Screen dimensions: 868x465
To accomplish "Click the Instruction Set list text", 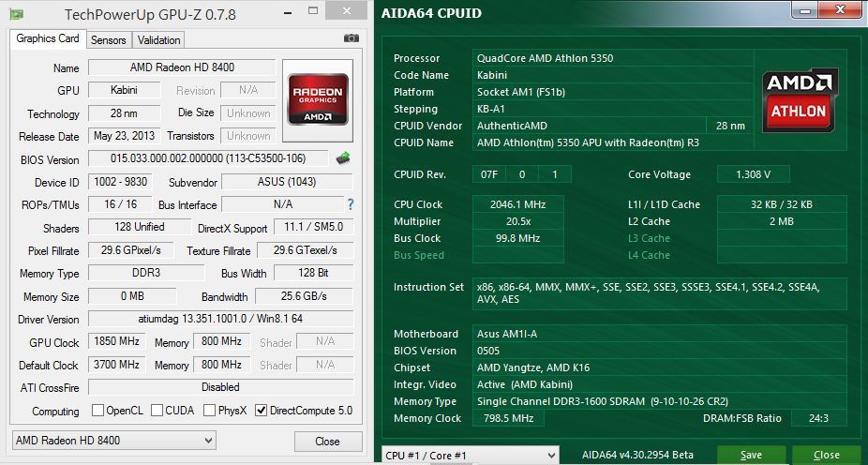I will pos(649,293).
